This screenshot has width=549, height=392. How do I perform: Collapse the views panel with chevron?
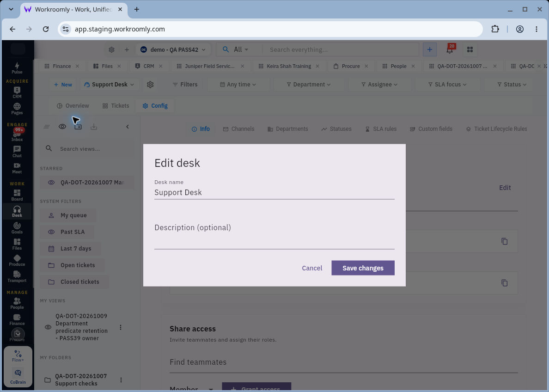[x=128, y=127]
